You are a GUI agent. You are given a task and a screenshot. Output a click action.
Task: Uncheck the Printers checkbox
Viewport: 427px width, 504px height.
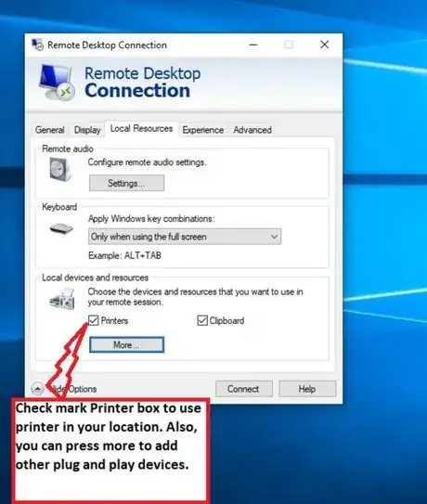93,320
